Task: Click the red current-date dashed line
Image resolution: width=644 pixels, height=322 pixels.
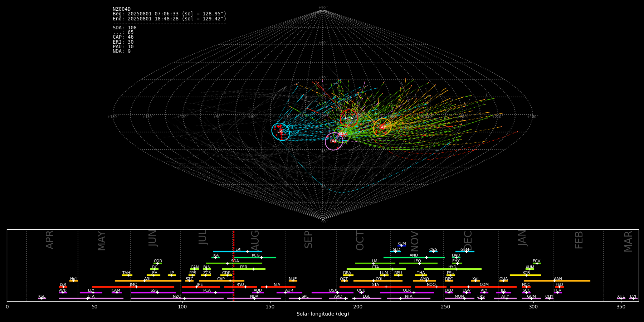Action: point(234,265)
